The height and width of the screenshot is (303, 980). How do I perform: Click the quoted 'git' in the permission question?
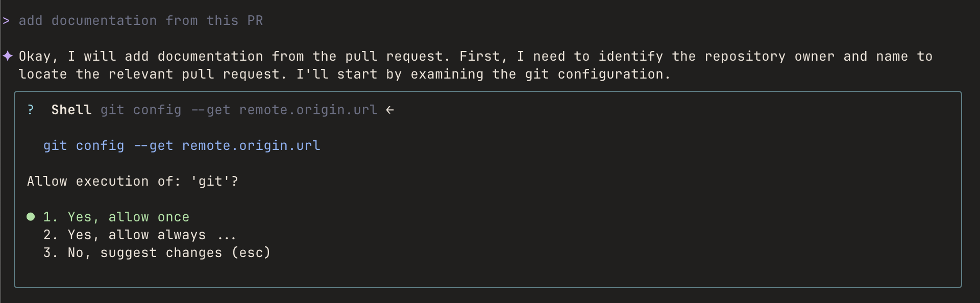click(x=210, y=181)
